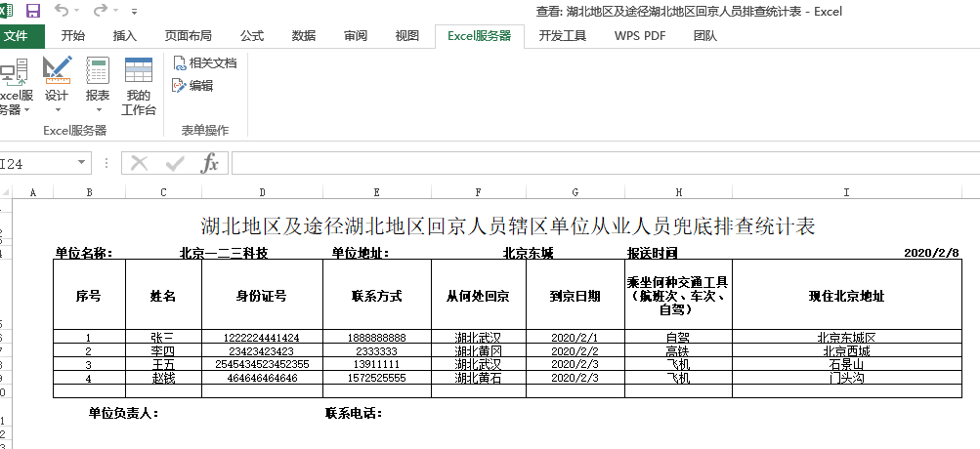Viewport: 980px width, 449px height.
Task: Click the 报表 calculator sheet icon
Action: [98, 70]
